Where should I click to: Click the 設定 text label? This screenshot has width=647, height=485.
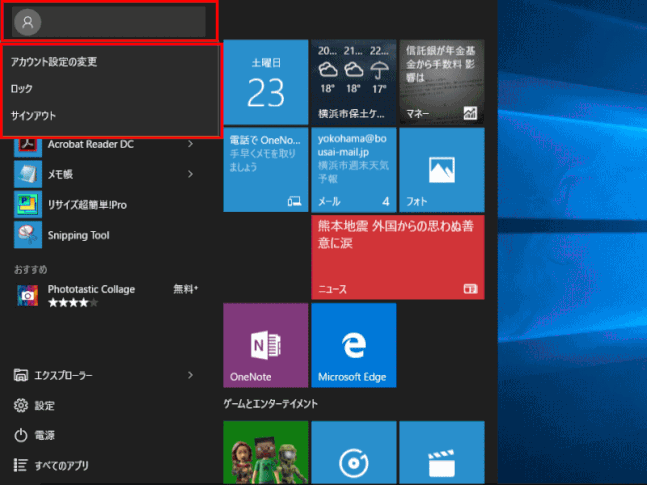tap(45, 406)
